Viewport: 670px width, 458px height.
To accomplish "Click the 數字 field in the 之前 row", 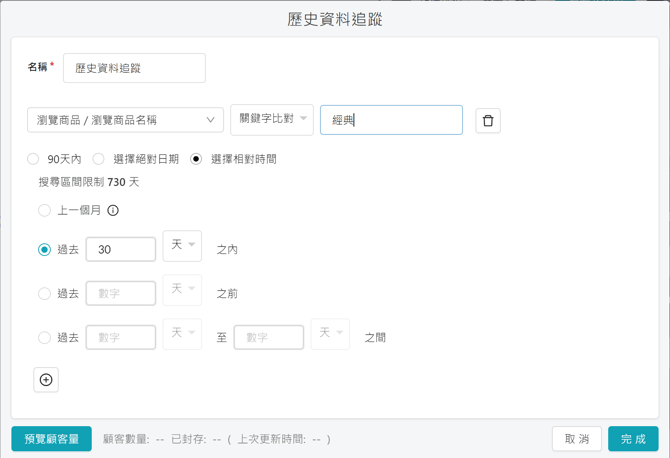I will pyautogui.click(x=121, y=294).
